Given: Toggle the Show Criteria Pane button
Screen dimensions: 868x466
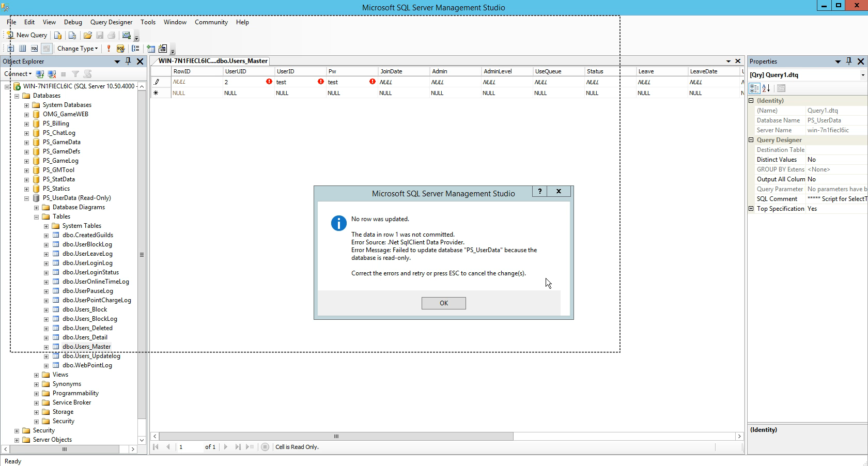Looking at the screenshot, I should coord(22,49).
